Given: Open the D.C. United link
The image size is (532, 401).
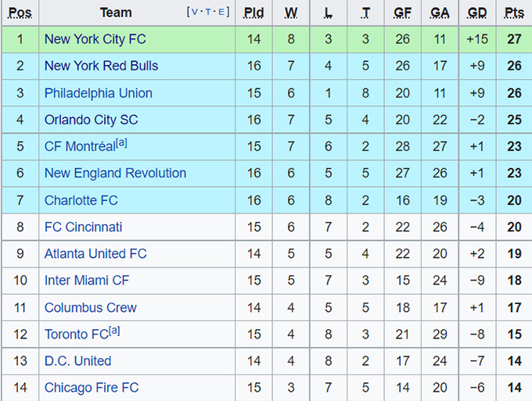Looking at the screenshot, I should pos(77,361).
